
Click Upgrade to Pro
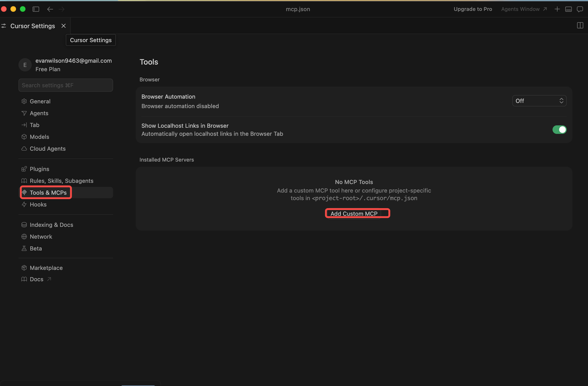[473, 9]
